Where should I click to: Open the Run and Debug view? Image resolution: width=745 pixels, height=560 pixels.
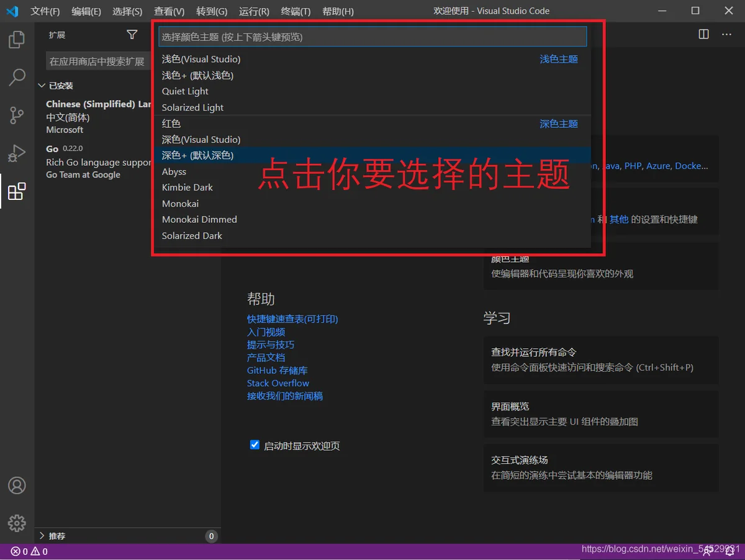point(17,153)
